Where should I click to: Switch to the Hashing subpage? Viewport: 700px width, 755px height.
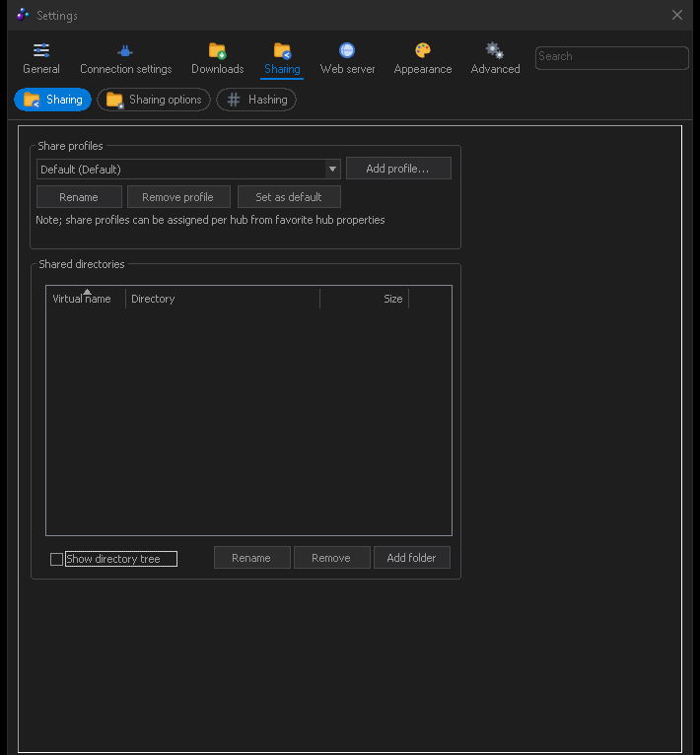[256, 100]
